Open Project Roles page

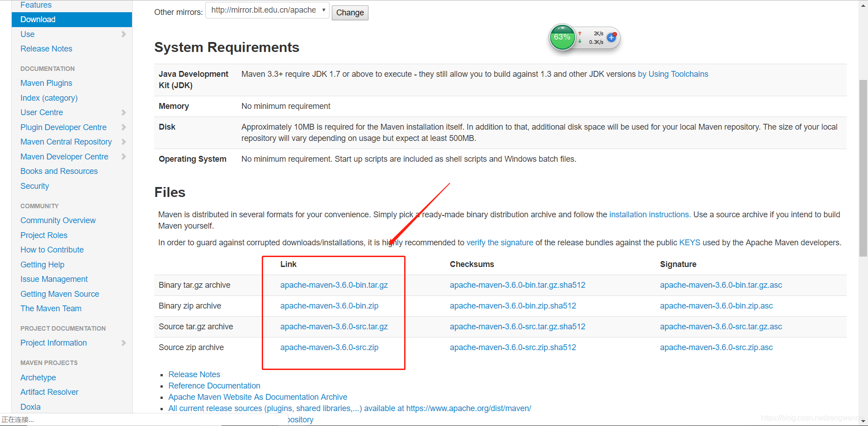(44, 235)
